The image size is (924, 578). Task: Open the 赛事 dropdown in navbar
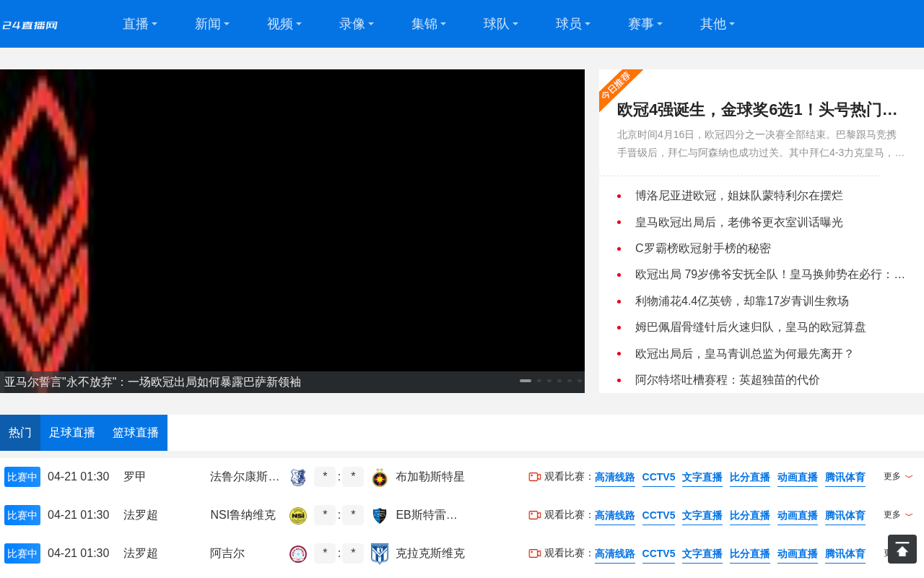pyautogui.click(x=645, y=24)
